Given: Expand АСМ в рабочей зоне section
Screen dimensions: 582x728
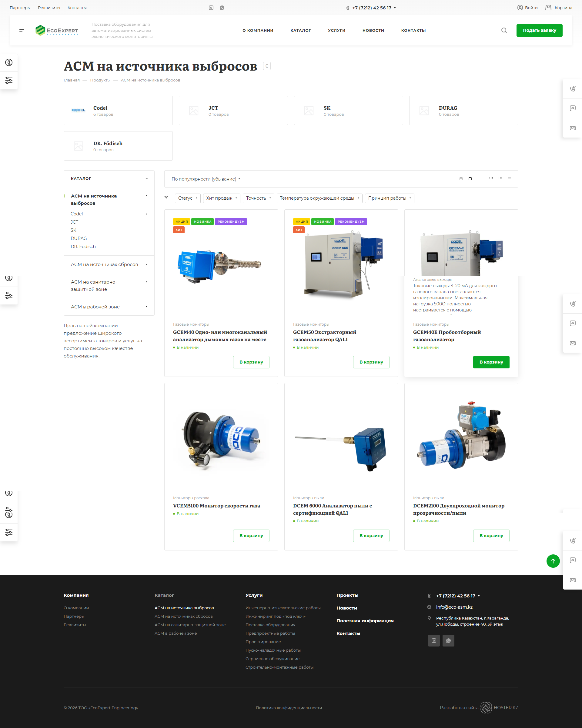Looking at the screenshot, I should 146,307.
